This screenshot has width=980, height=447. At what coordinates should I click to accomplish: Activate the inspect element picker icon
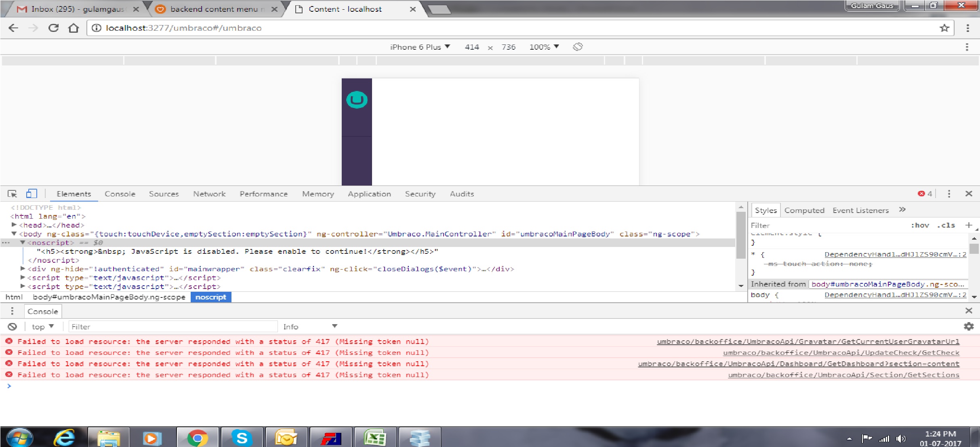click(12, 194)
